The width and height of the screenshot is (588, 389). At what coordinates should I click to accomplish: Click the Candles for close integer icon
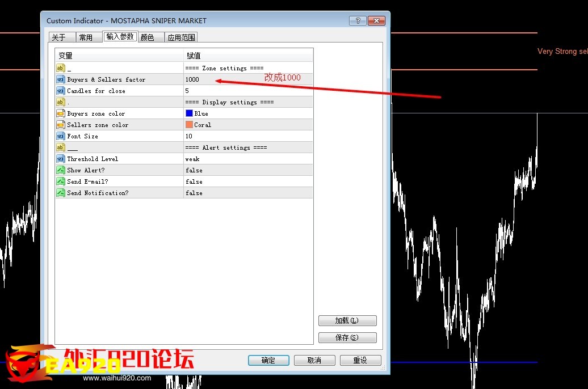tap(61, 91)
